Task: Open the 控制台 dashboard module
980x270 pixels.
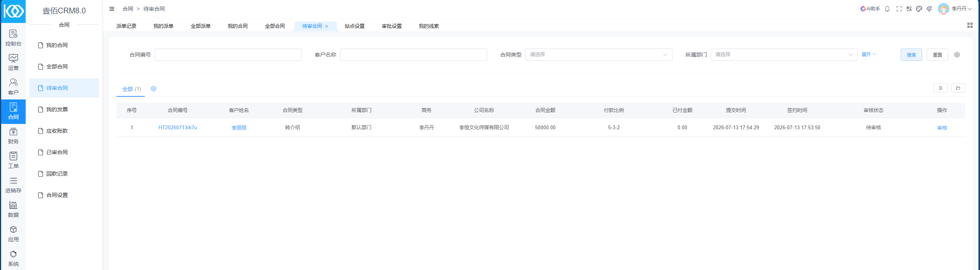Action: coord(13,38)
